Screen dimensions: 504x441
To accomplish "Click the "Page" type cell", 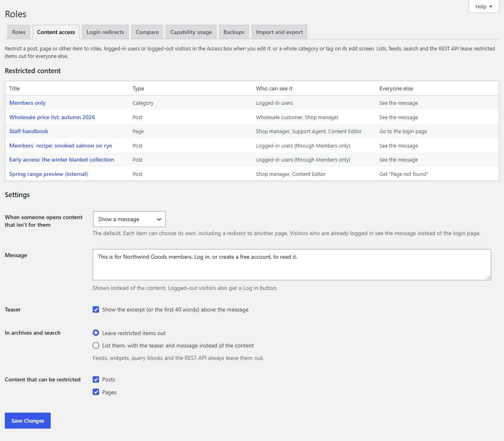I will (x=138, y=131).
